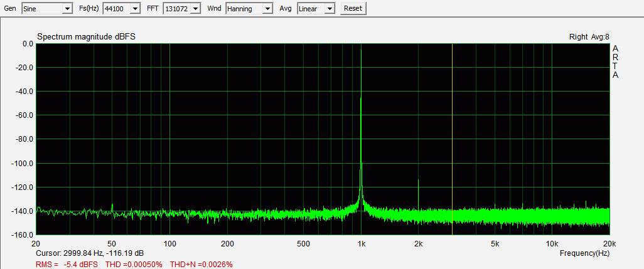This screenshot has height=269, width=644.
Task: Click the Frequency(Hz) axis label
Action: (584, 253)
